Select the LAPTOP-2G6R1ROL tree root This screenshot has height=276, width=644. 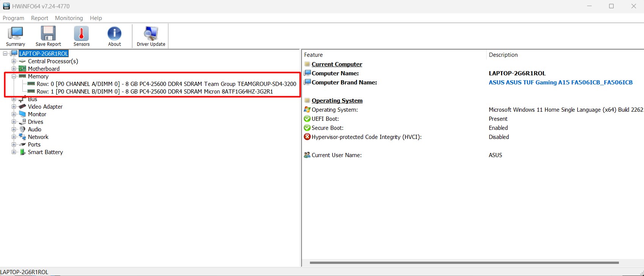pos(44,53)
